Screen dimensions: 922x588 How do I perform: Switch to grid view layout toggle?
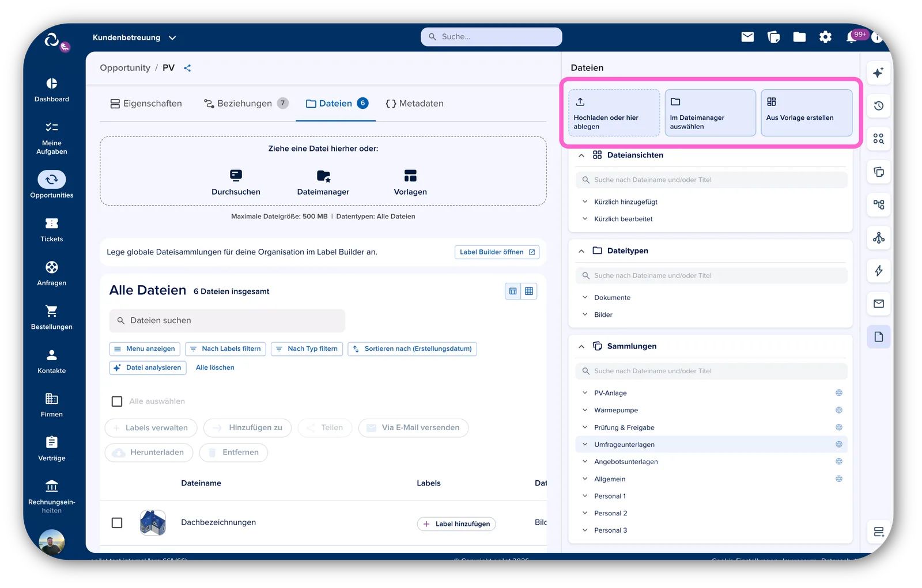(x=529, y=291)
